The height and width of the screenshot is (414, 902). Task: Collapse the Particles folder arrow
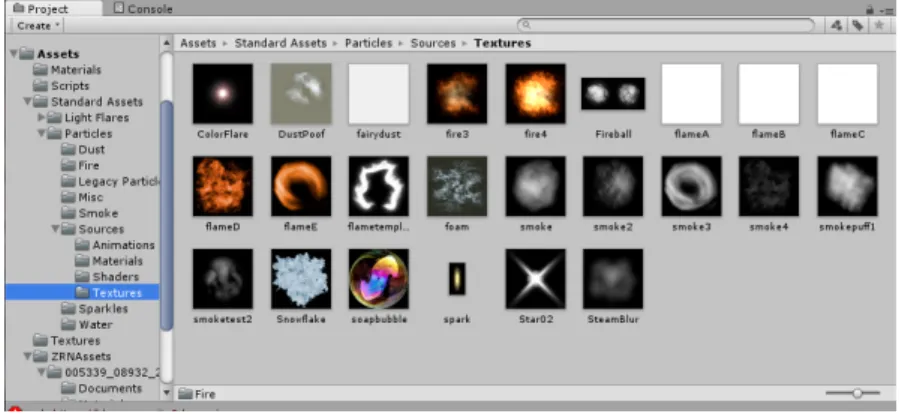[41, 133]
